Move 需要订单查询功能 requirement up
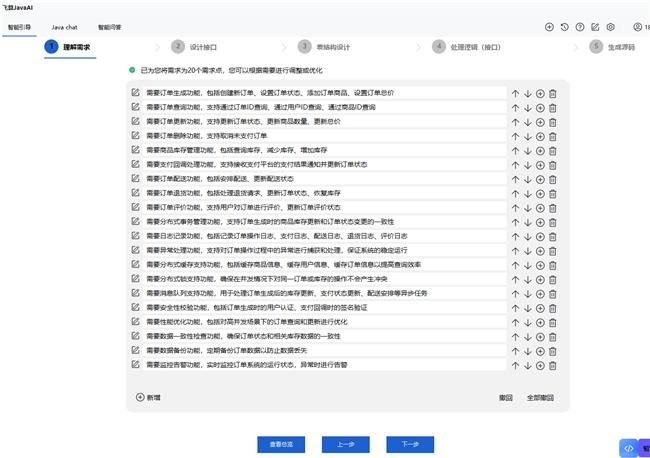Viewport: 650px width, 458px height. point(515,108)
